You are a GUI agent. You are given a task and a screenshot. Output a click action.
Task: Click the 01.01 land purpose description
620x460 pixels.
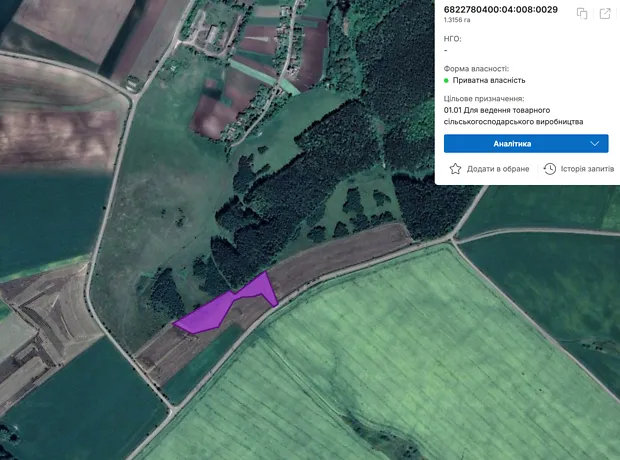(x=513, y=116)
